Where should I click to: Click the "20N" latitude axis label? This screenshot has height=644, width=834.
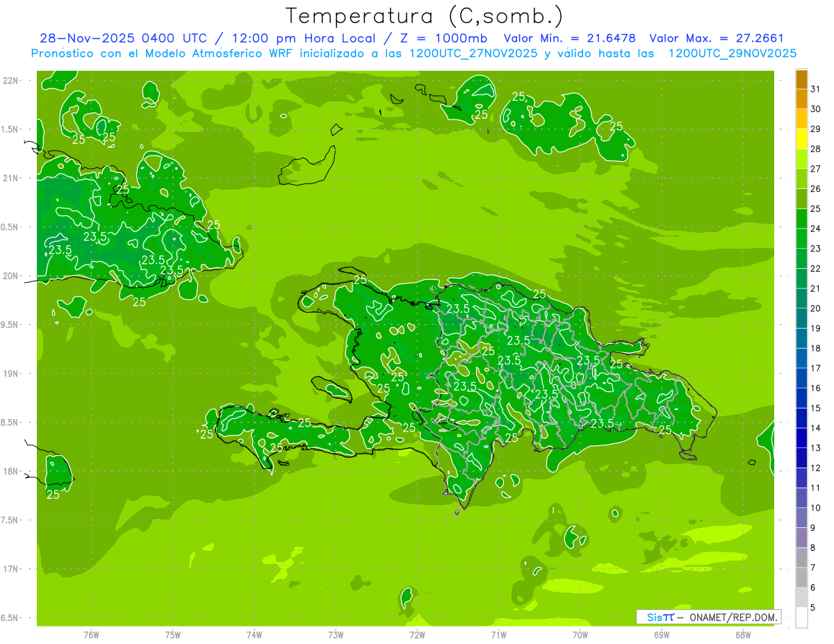[x=10, y=276]
